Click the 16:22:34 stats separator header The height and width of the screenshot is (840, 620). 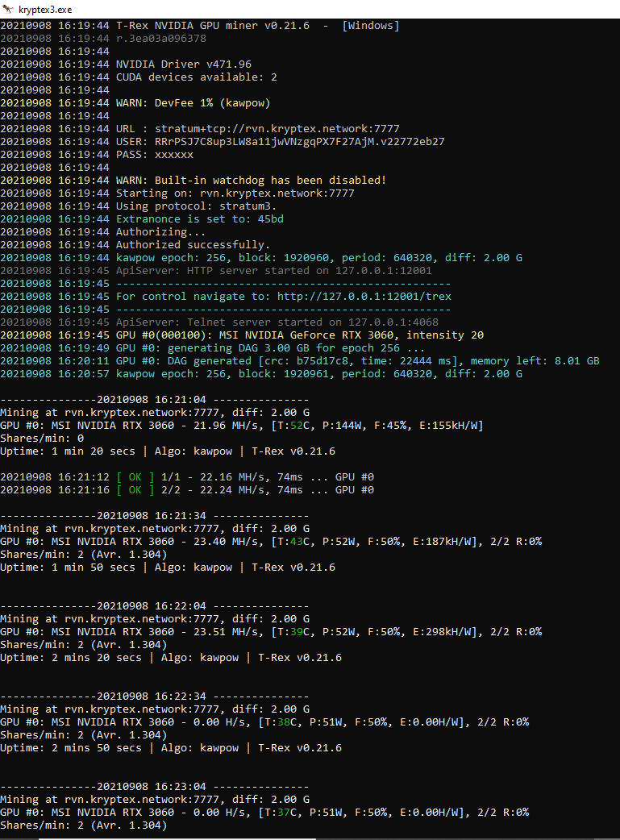point(154,696)
